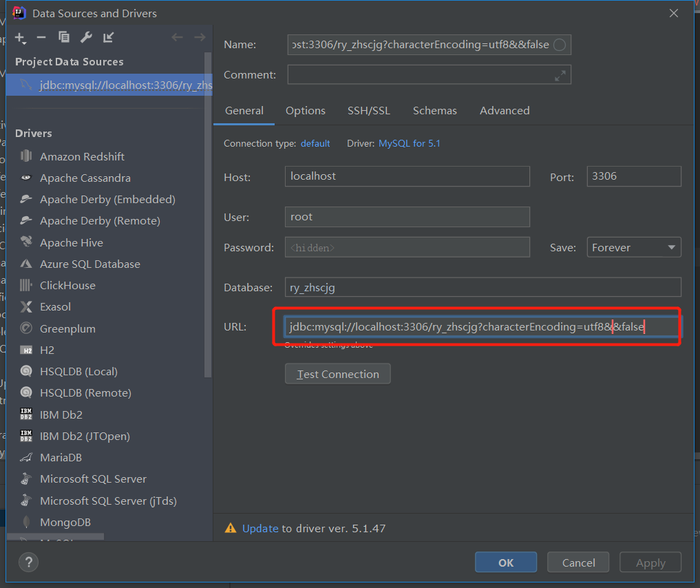Click the Exasol X icon
The image size is (700, 588).
(26, 306)
